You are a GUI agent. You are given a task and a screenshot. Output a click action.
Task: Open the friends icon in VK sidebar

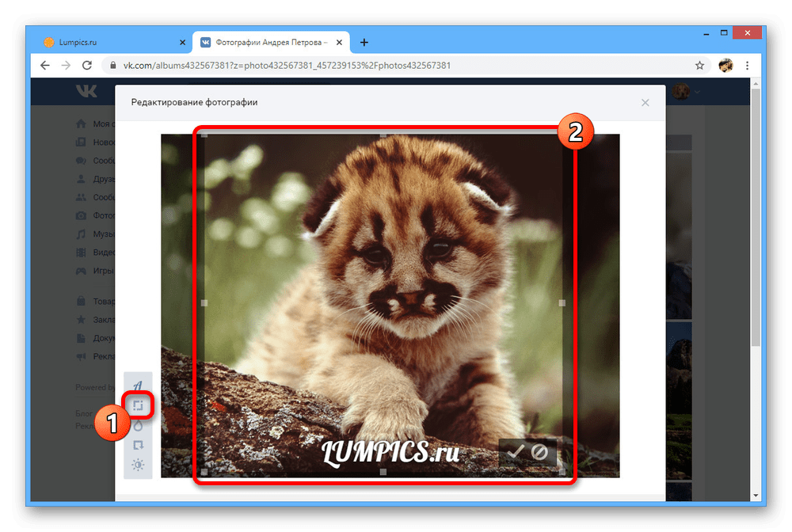pos(81,179)
